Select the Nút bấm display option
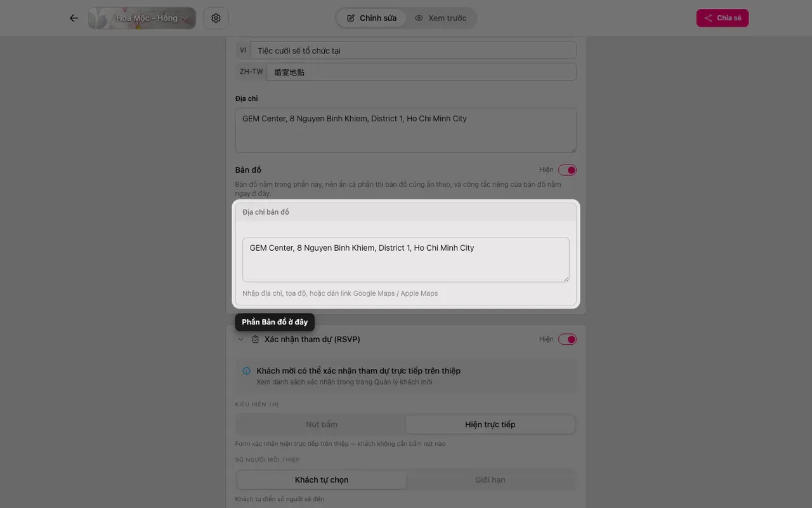This screenshot has width=812, height=508. point(322,424)
